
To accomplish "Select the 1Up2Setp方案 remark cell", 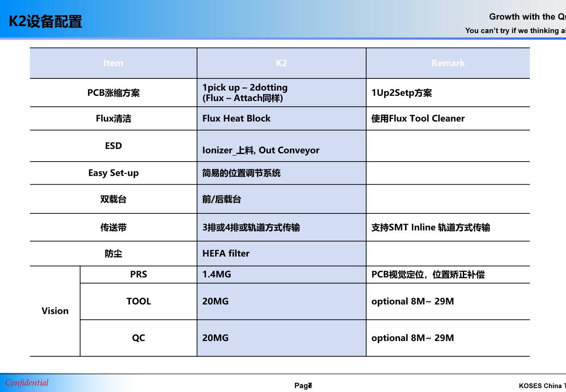I will click(x=401, y=93).
